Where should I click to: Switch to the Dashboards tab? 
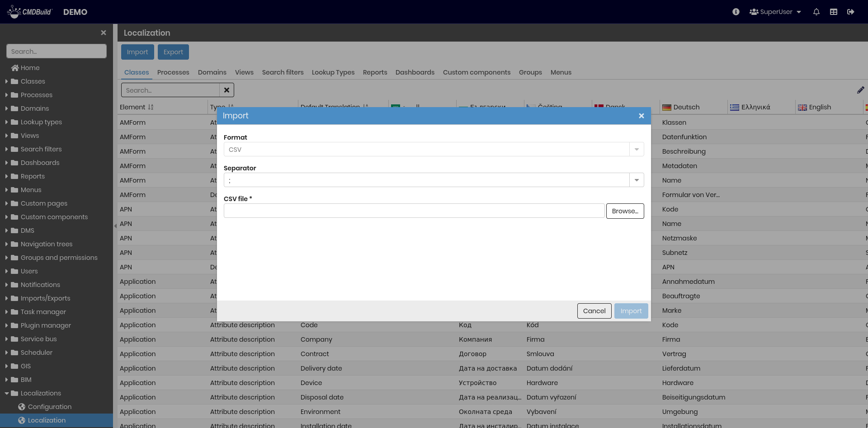(x=415, y=72)
